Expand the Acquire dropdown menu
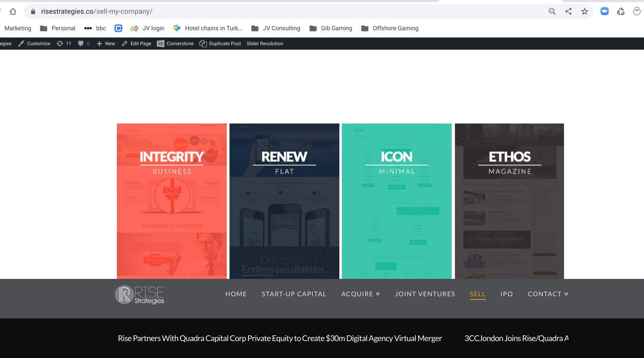Viewport: 644px width, 358px height. click(360, 294)
